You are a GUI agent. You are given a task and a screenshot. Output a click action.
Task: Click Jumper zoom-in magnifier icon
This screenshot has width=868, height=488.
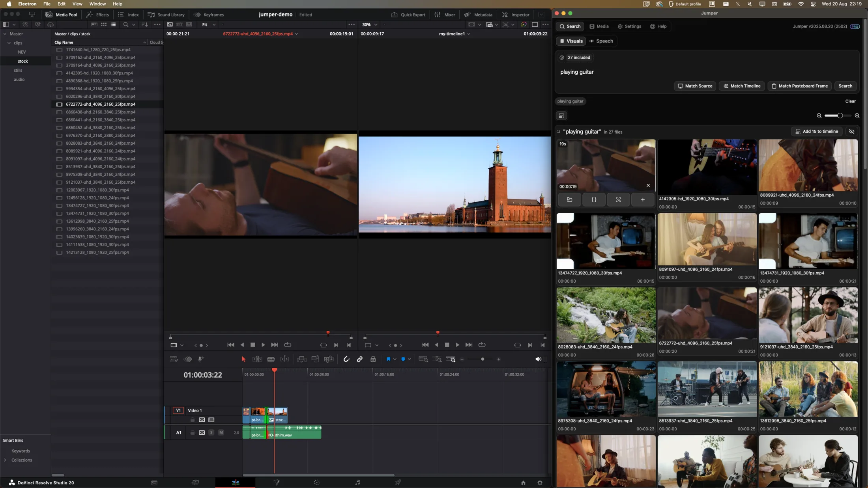pos(857,115)
